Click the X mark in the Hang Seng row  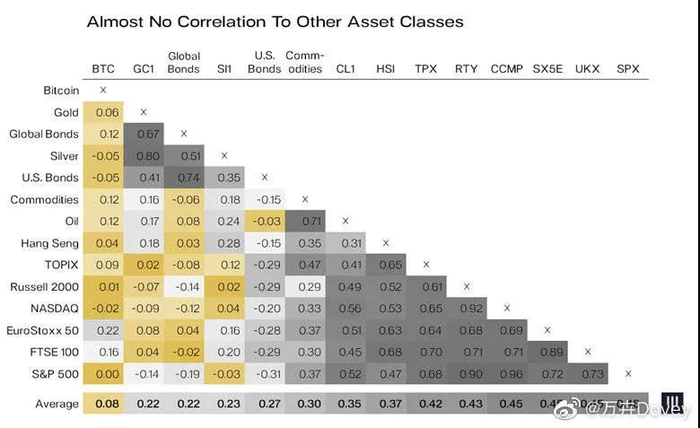point(386,242)
